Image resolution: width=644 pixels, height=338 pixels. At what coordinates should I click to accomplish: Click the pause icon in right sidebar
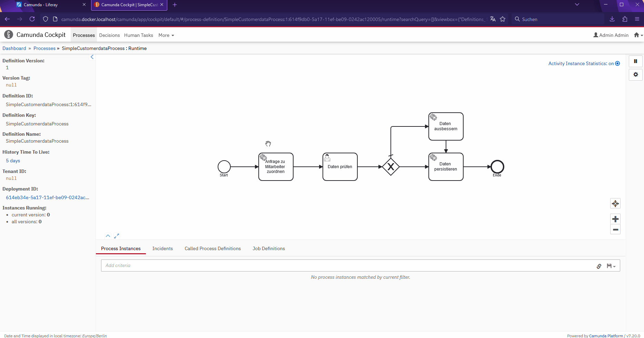(x=635, y=61)
